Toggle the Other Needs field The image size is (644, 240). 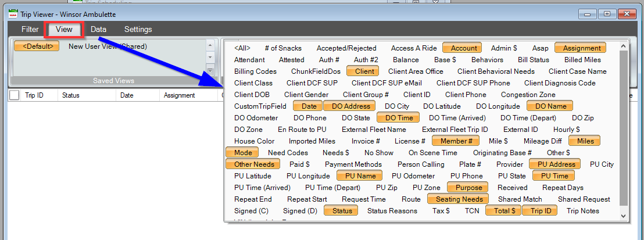[x=254, y=164]
